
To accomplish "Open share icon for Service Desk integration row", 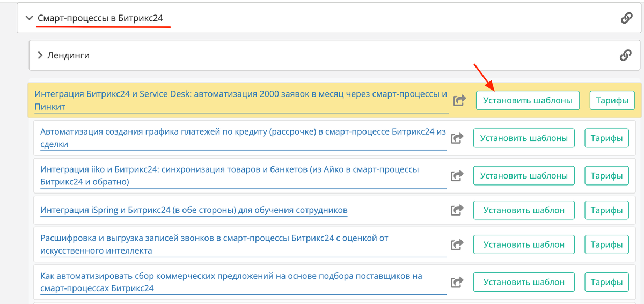I will click(459, 100).
